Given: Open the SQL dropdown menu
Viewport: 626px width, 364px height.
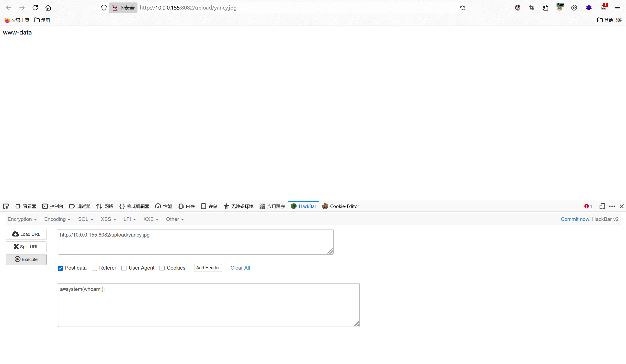Looking at the screenshot, I should pyautogui.click(x=85, y=219).
